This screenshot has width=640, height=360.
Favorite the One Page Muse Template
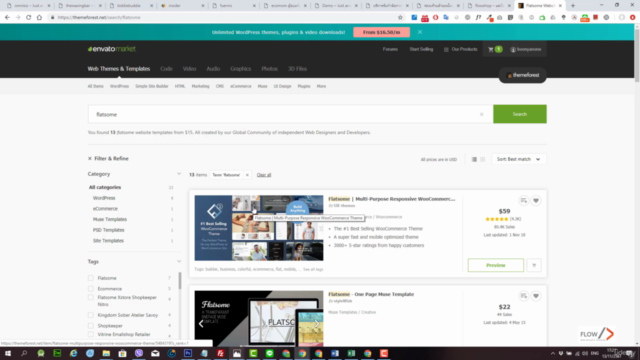pyautogui.click(x=536, y=296)
